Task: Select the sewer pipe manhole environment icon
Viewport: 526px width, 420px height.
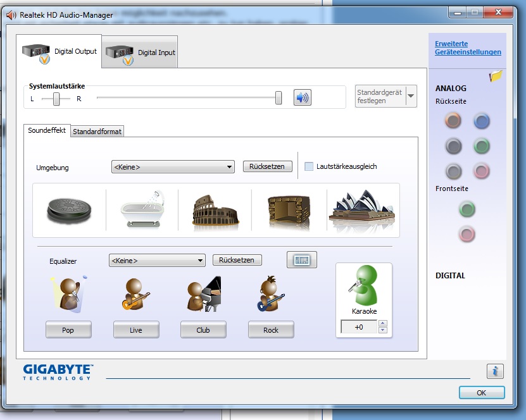Action: click(x=69, y=211)
